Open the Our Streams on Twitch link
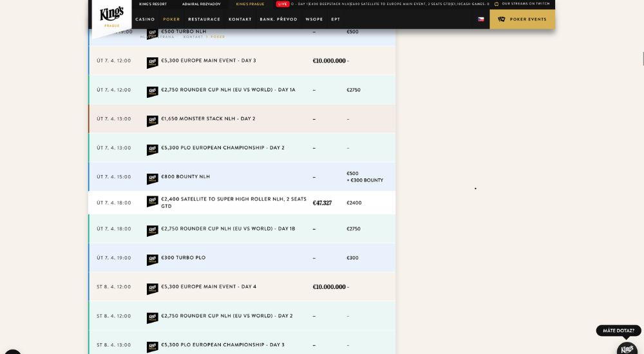This screenshot has width=644, height=354. (522, 4)
